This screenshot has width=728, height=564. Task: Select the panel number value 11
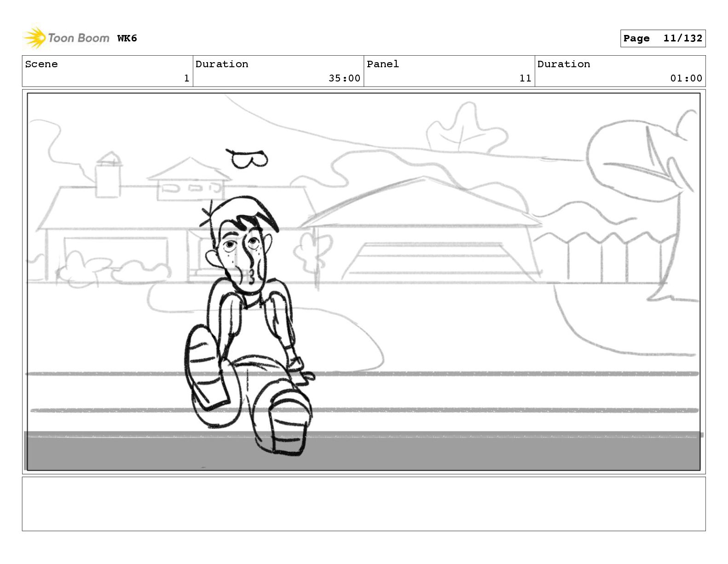526,78
